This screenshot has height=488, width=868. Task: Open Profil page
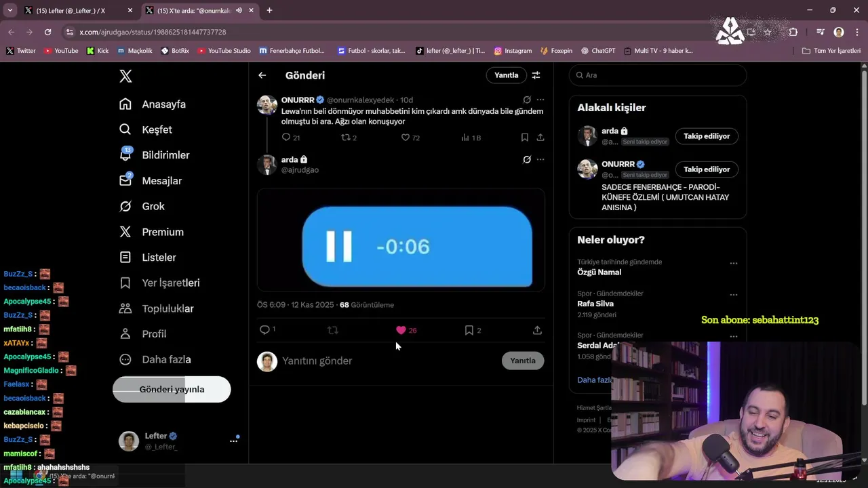[x=142, y=334]
